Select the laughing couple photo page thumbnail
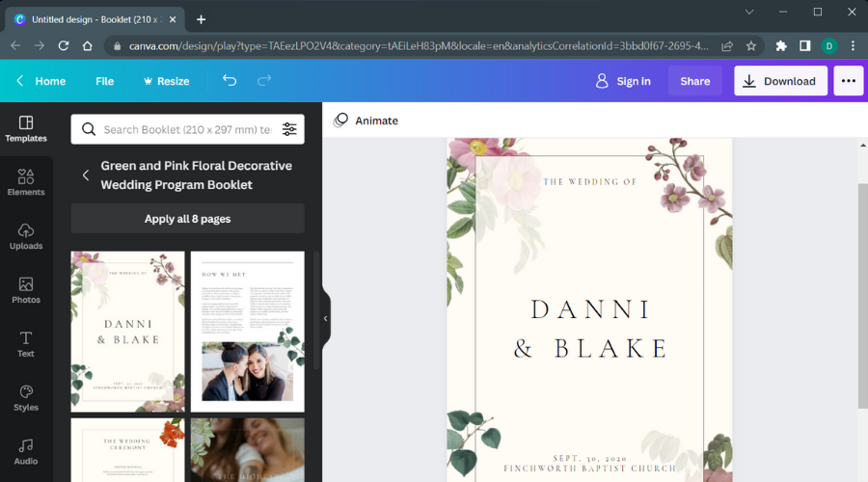Screen dimensions: 868x482 pyautogui.click(x=248, y=449)
